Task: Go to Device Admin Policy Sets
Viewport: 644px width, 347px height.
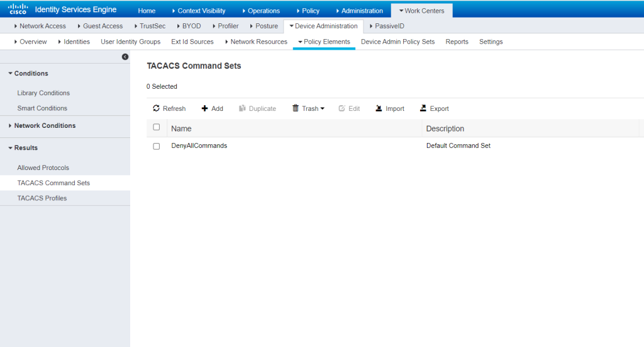Action: click(397, 42)
